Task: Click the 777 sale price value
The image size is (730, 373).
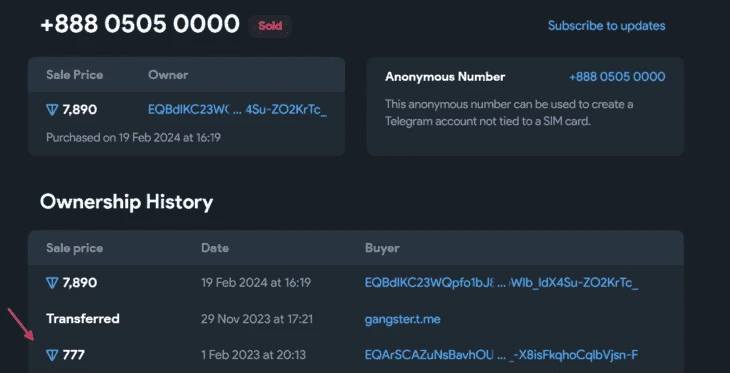Action: click(74, 355)
